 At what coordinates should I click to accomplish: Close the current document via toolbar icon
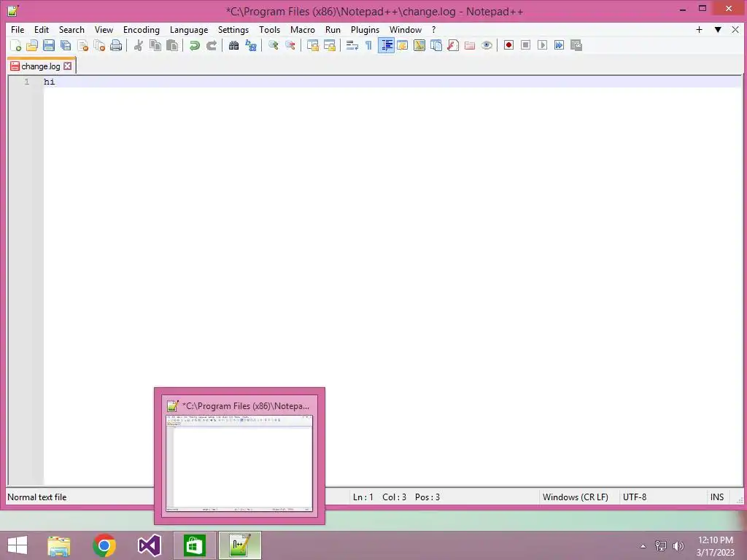pyautogui.click(x=82, y=45)
